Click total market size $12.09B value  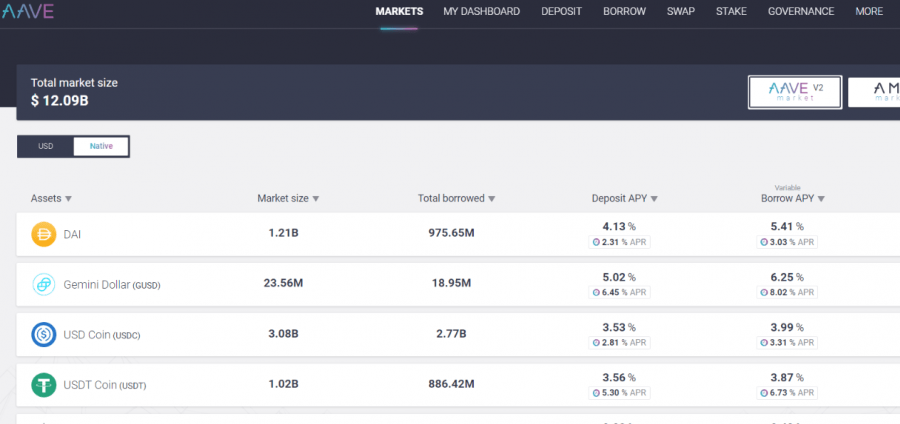point(60,101)
